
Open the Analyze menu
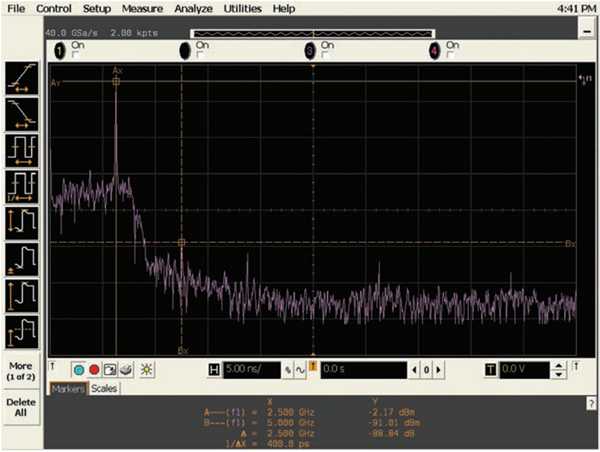(193, 8)
